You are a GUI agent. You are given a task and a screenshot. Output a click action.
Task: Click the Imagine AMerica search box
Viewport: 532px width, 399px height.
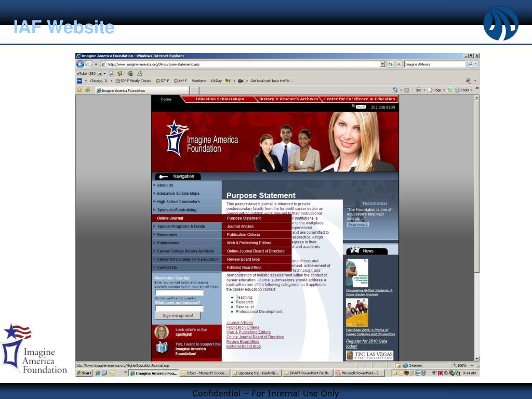[x=435, y=64]
